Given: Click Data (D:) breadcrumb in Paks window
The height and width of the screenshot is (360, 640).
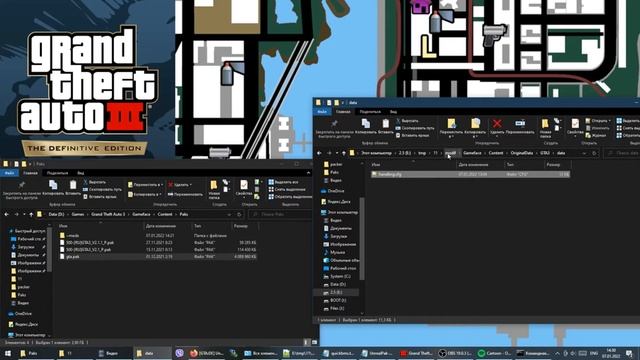Looking at the screenshot, I should tap(56, 214).
